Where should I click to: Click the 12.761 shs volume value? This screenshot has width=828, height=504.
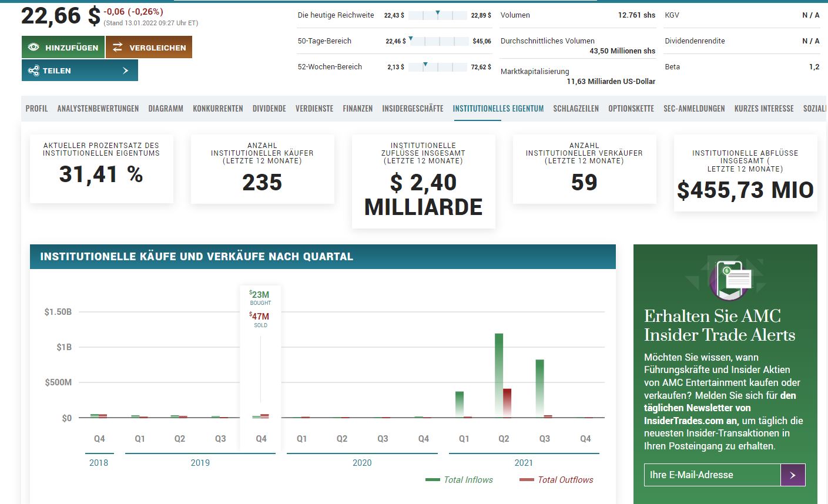pos(636,15)
